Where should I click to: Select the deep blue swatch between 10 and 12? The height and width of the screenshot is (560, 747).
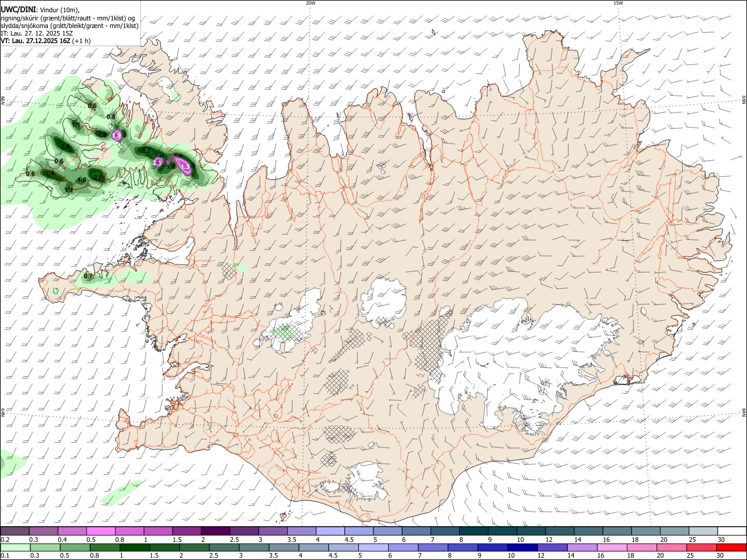click(x=522, y=548)
